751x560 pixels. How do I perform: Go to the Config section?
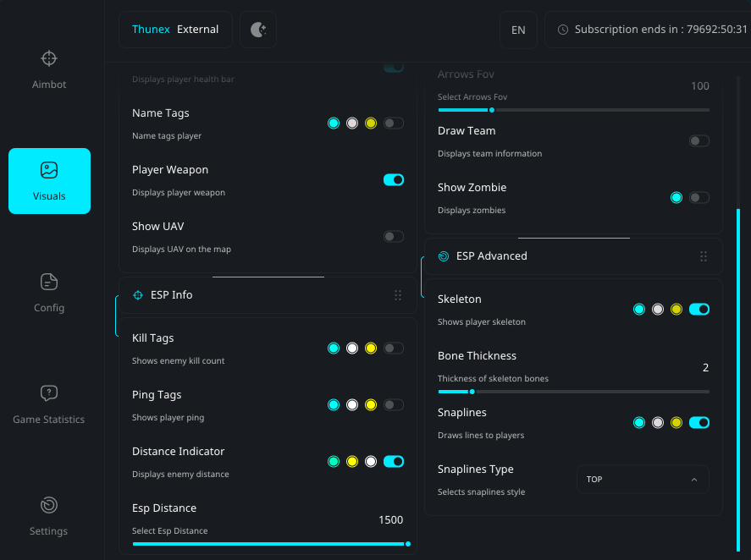tap(49, 293)
